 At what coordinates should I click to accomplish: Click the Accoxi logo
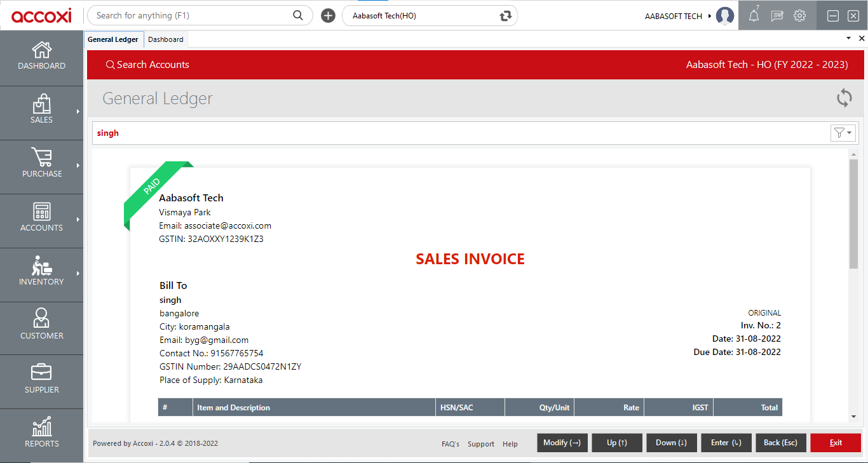pyautogui.click(x=41, y=16)
